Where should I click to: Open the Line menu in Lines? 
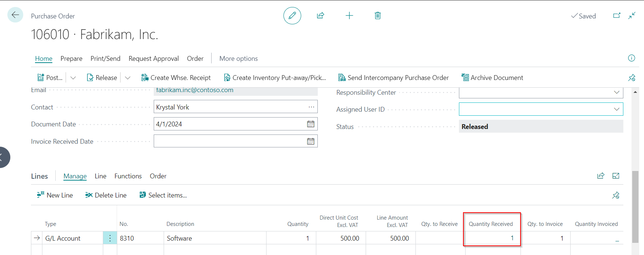(x=101, y=176)
